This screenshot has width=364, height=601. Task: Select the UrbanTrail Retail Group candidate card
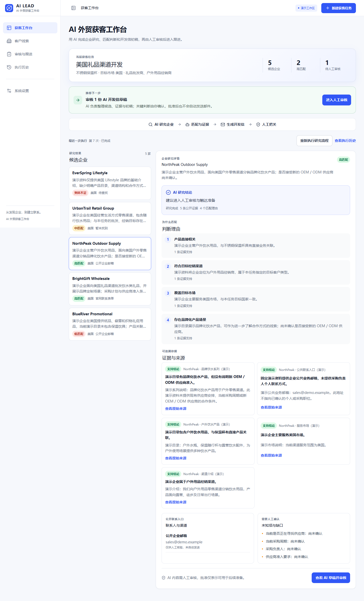[x=110, y=218]
